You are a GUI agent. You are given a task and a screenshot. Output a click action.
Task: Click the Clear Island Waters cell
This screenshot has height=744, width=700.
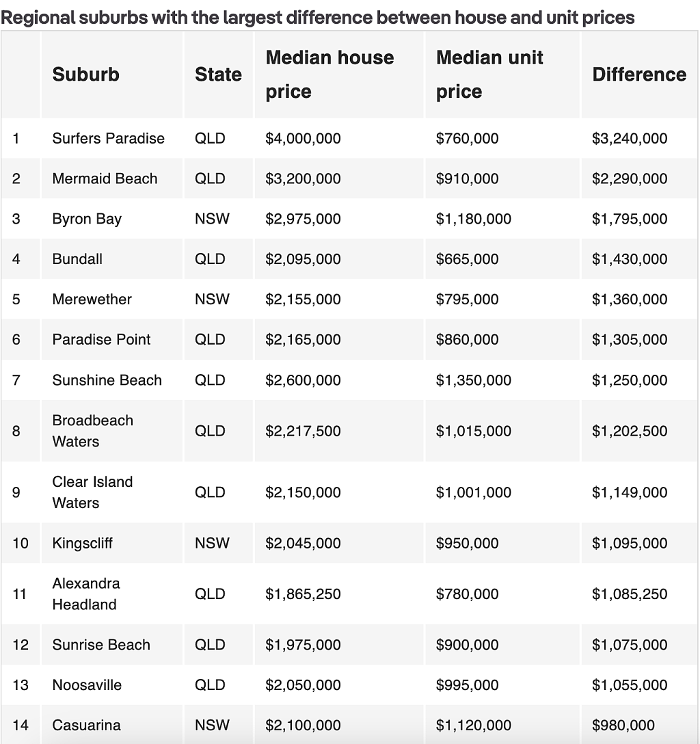pos(92,492)
